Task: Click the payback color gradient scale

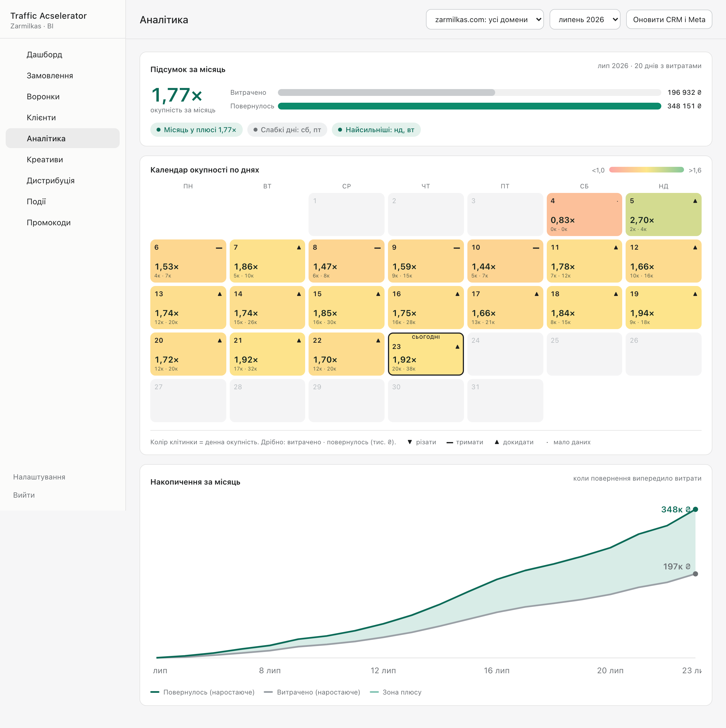Action: pos(646,170)
